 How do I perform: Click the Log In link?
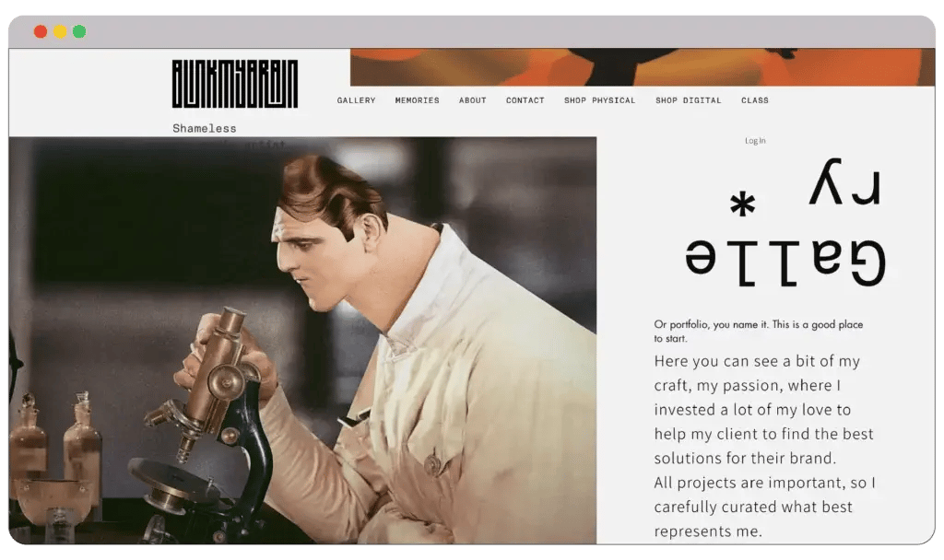[755, 141]
